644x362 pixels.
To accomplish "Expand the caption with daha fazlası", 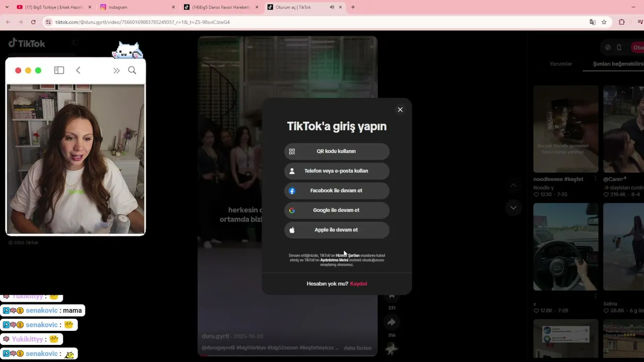I will 358,348.
